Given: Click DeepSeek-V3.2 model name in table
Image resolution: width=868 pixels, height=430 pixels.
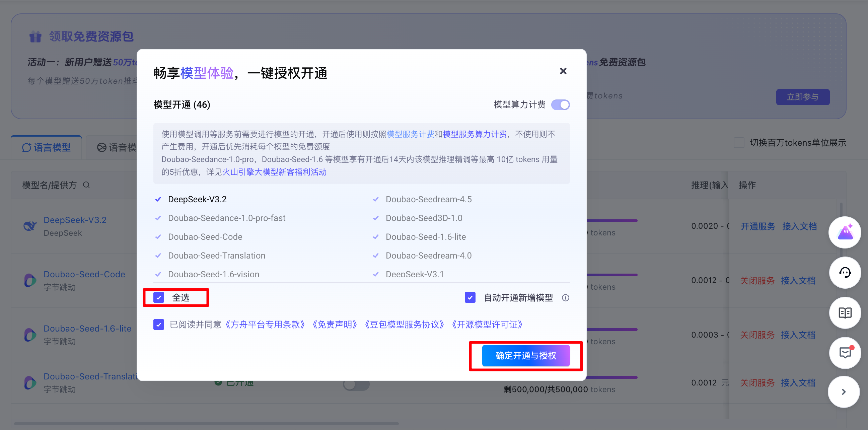Looking at the screenshot, I should coord(75,220).
